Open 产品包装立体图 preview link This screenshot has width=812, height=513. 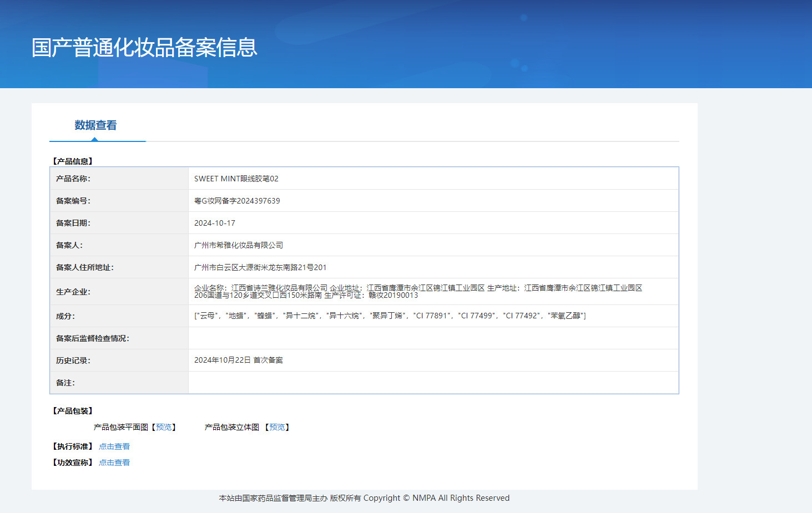[277, 427]
